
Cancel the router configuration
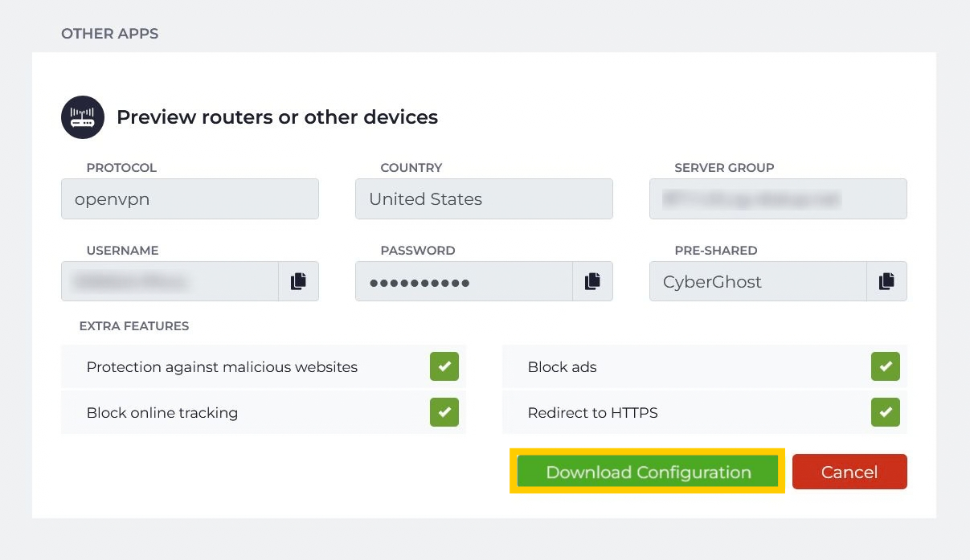point(849,472)
